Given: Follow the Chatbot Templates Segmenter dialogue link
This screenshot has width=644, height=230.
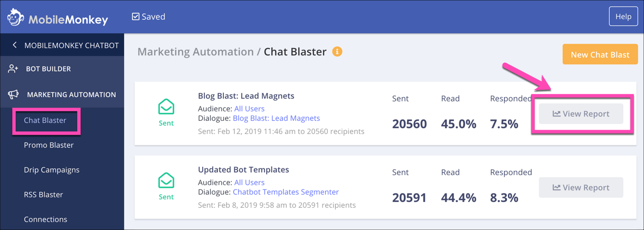Looking at the screenshot, I should pyautogui.click(x=286, y=192).
